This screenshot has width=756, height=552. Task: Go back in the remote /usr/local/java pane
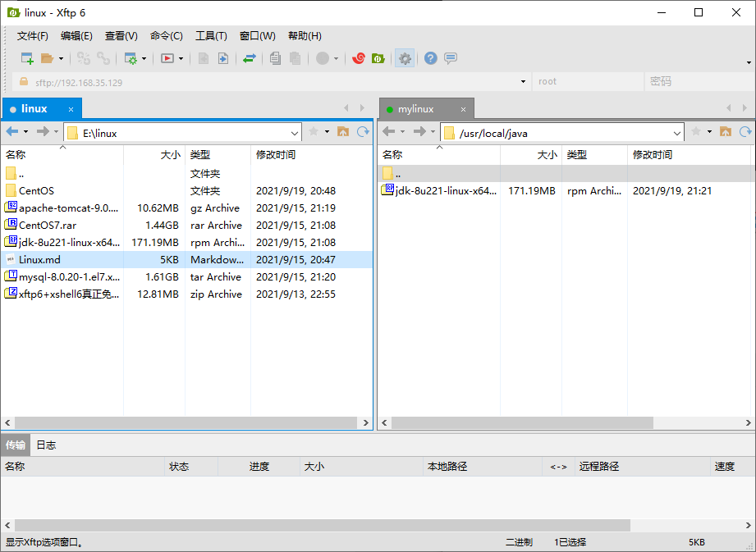pyautogui.click(x=389, y=131)
